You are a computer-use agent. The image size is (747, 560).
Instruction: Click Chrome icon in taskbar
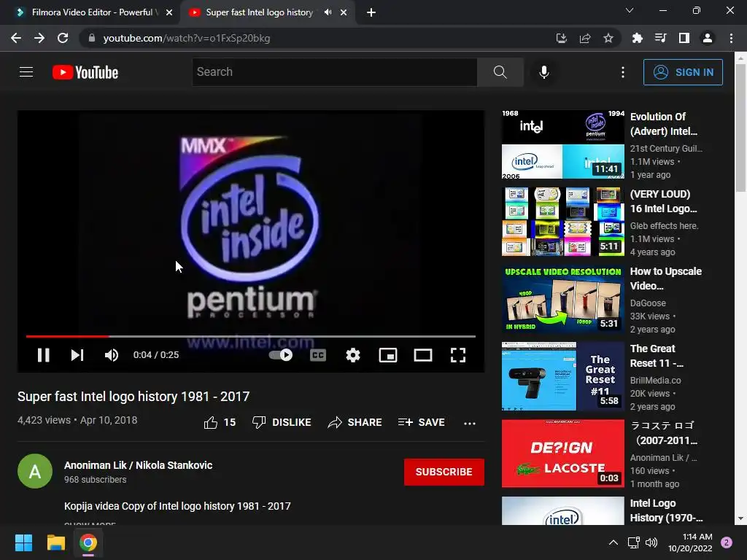pyautogui.click(x=88, y=542)
